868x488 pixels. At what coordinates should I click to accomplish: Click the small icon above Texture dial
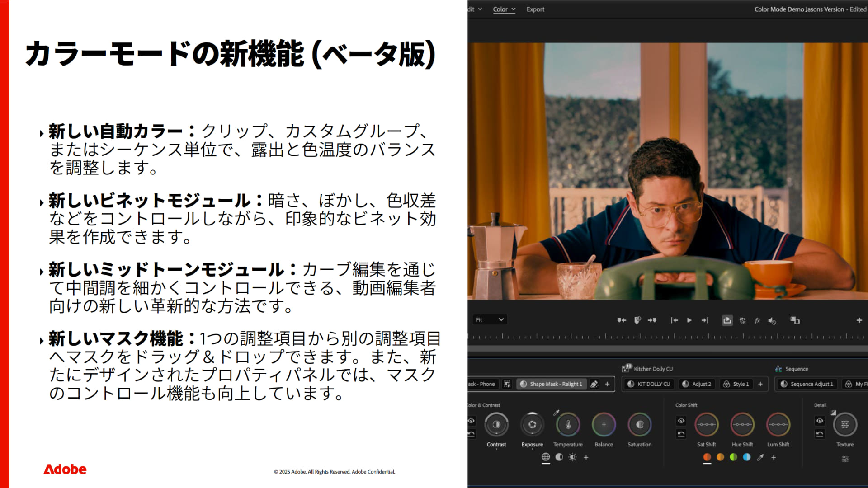pyautogui.click(x=833, y=413)
